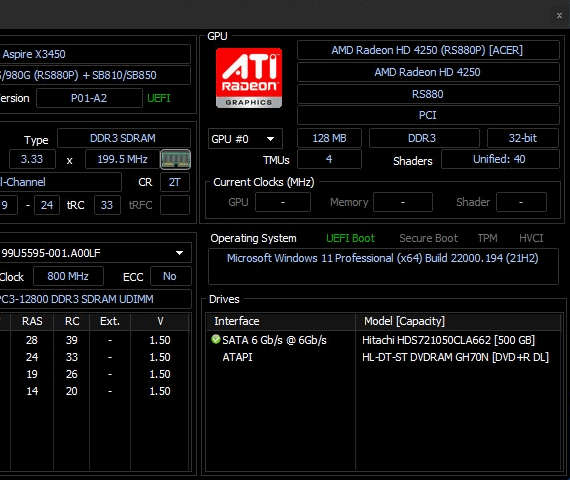This screenshot has height=480, width=570.
Task: Close the summary window
Action: (x=559, y=16)
